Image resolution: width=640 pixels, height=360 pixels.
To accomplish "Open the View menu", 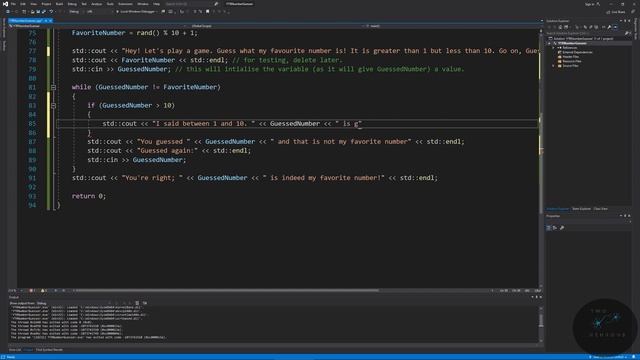I will [x=33, y=4].
